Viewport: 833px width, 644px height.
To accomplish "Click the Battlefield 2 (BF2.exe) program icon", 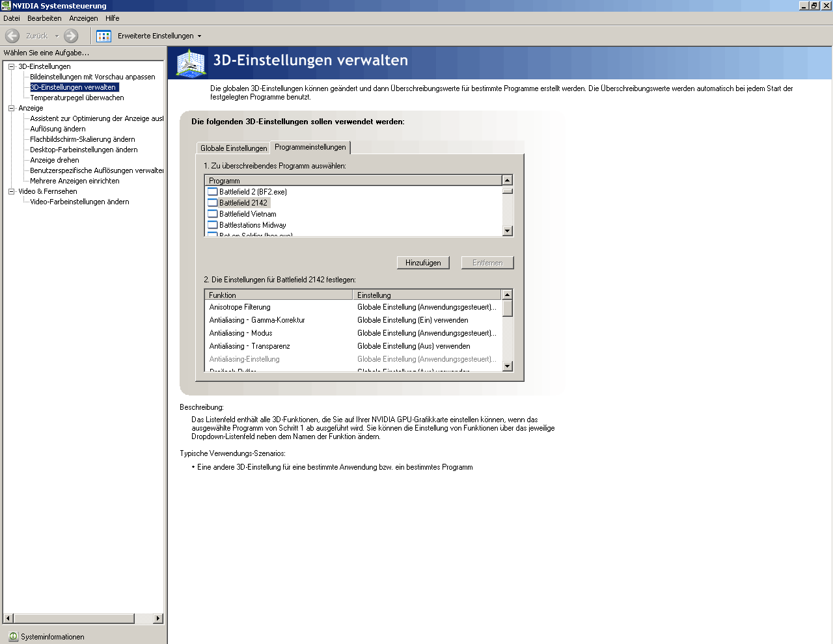I will click(x=212, y=191).
